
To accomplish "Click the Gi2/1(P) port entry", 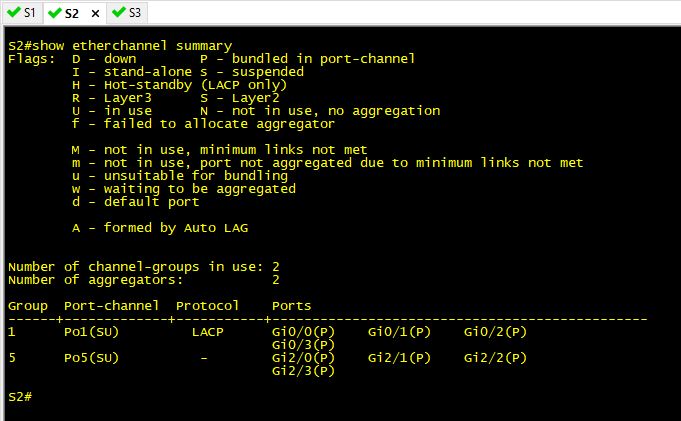I will tap(399, 358).
